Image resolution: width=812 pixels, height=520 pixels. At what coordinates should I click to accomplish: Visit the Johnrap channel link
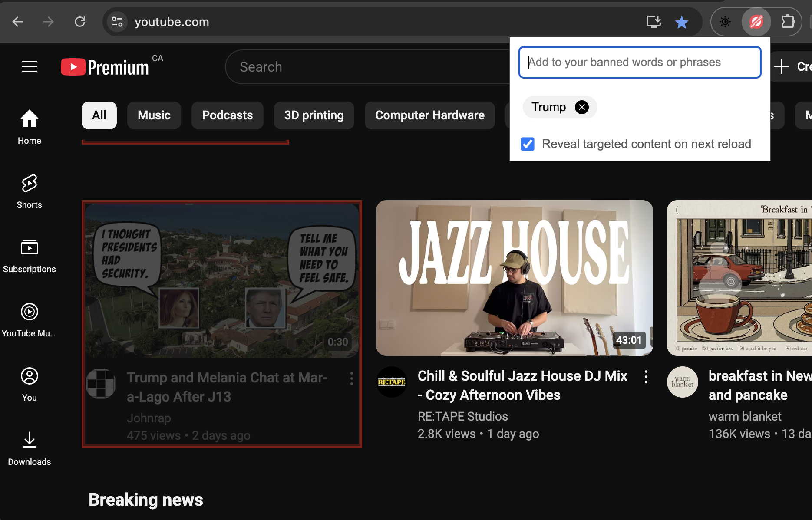coord(149,418)
